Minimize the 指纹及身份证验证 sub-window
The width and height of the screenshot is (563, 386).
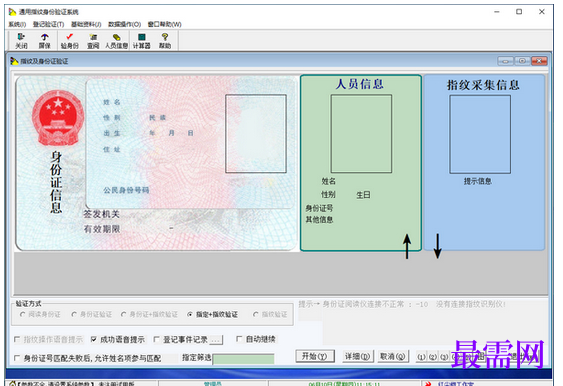coord(505,61)
